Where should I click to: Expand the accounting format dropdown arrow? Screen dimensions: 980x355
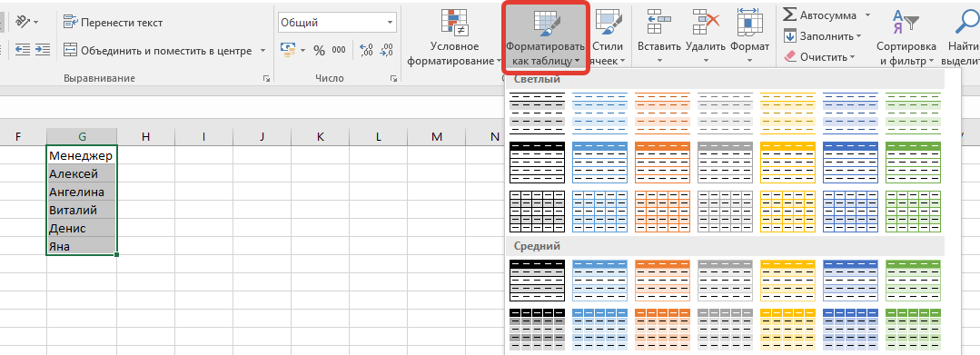click(303, 51)
